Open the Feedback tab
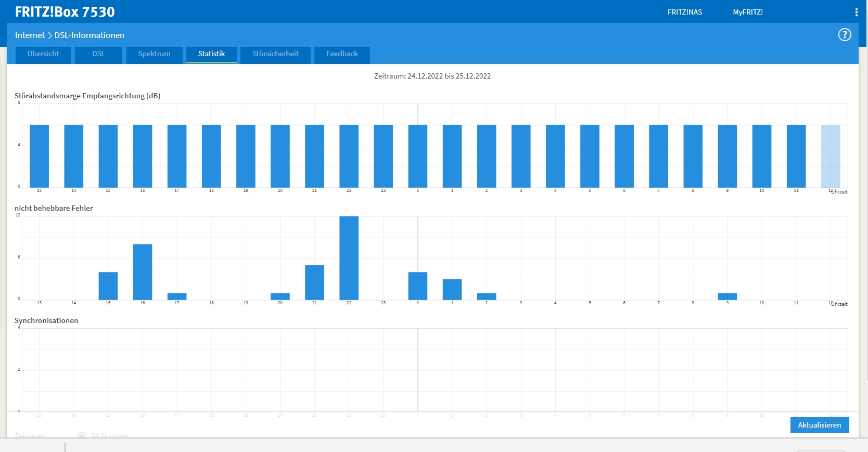868x452 pixels. (342, 54)
